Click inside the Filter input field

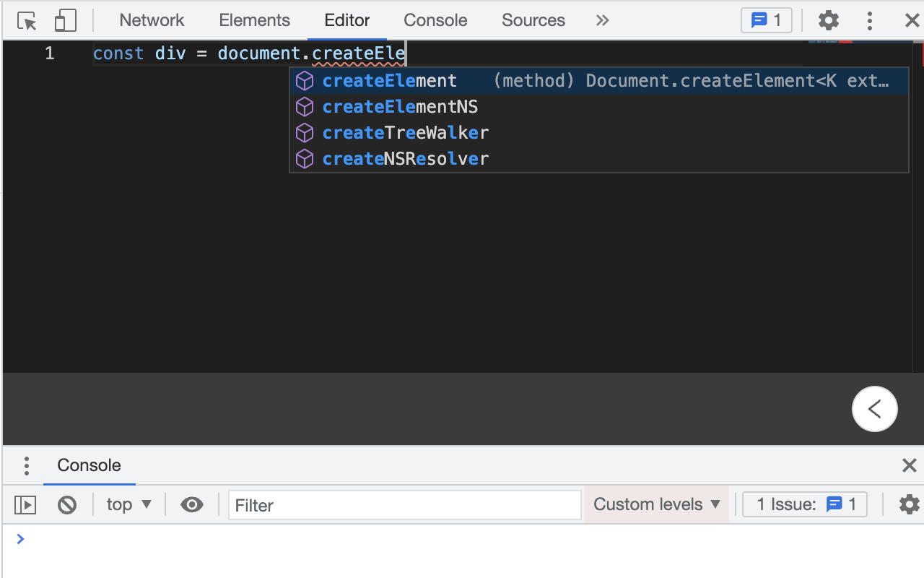(x=404, y=504)
